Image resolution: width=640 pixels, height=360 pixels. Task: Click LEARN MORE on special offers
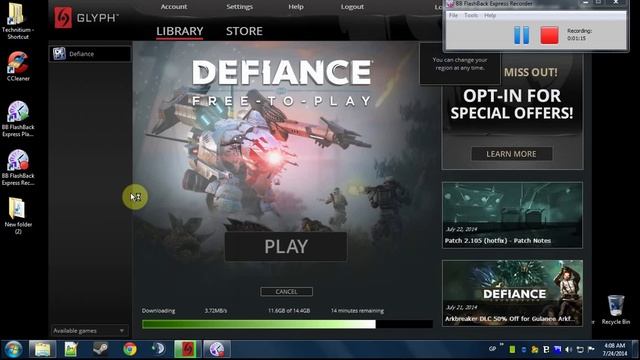click(511, 154)
